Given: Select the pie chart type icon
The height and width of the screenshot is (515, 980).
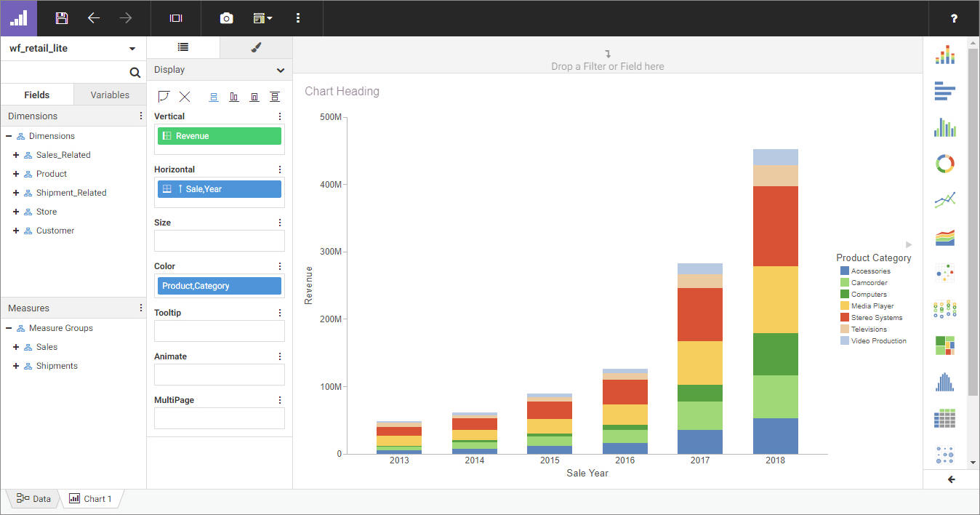Looking at the screenshot, I should (x=944, y=164).
